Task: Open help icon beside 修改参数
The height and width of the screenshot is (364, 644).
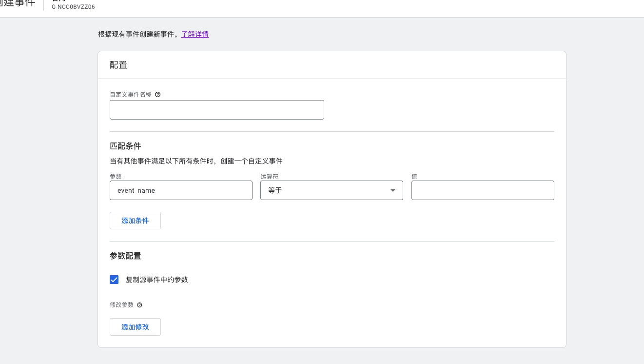Action: point(139,305)
